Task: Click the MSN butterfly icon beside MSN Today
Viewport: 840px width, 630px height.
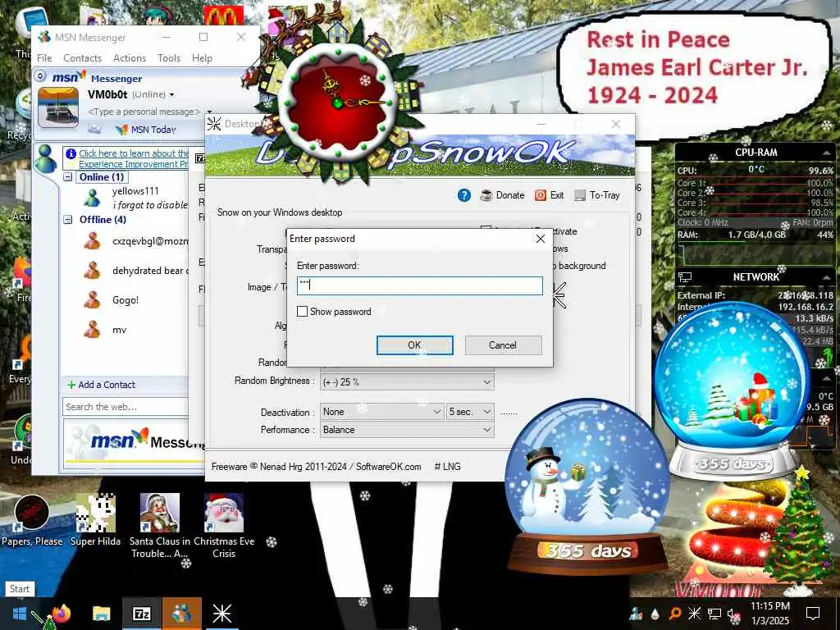Action: 122,129
